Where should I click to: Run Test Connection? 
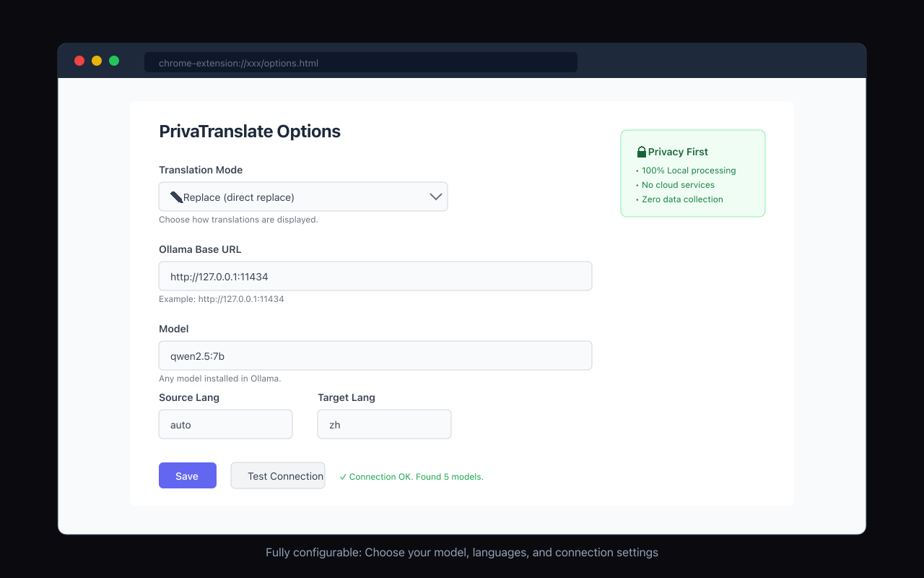277,475
